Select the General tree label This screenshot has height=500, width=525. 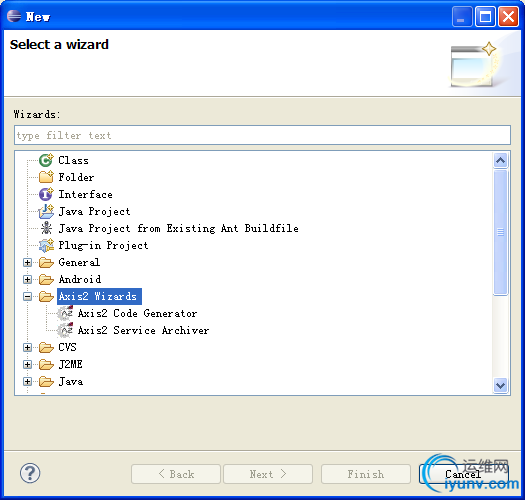79,262
